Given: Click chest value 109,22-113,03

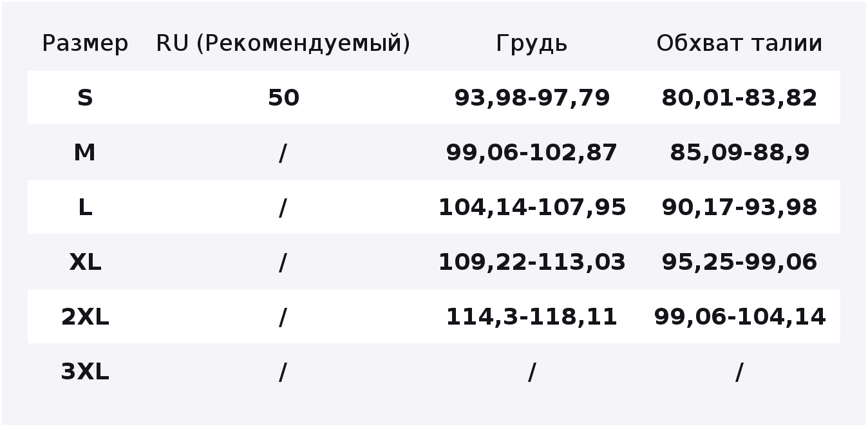Looking at the screenshot, I should pos(532,262).
